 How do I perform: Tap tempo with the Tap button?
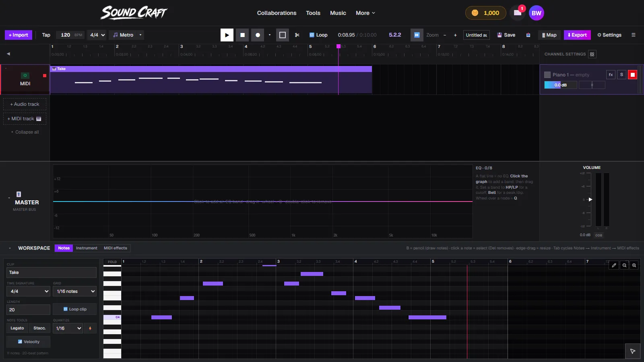tap(46, 35)
